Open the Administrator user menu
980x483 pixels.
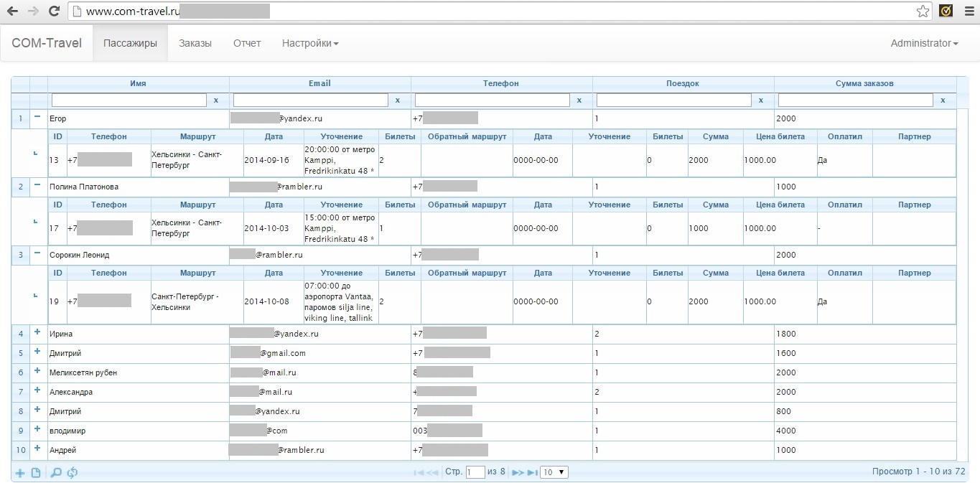[924, 43]
